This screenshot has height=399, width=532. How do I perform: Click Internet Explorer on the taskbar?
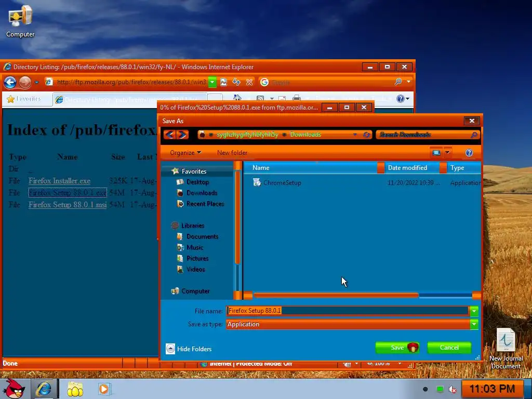tap(44, 389)
